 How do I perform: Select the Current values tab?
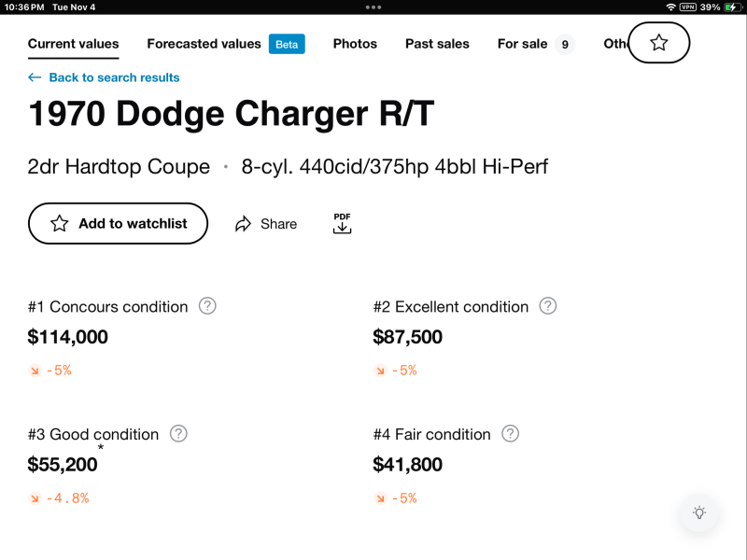[74, 44]
